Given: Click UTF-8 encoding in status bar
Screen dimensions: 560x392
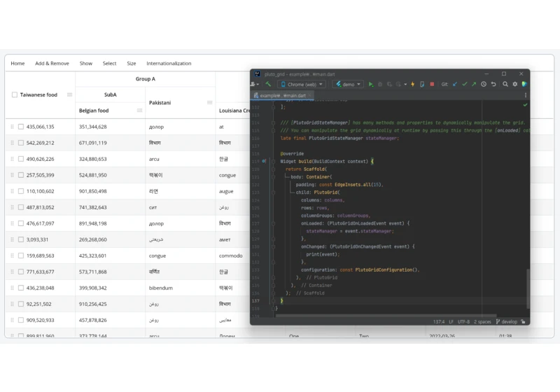Looking at the screenshot, I should click(463, 322).
